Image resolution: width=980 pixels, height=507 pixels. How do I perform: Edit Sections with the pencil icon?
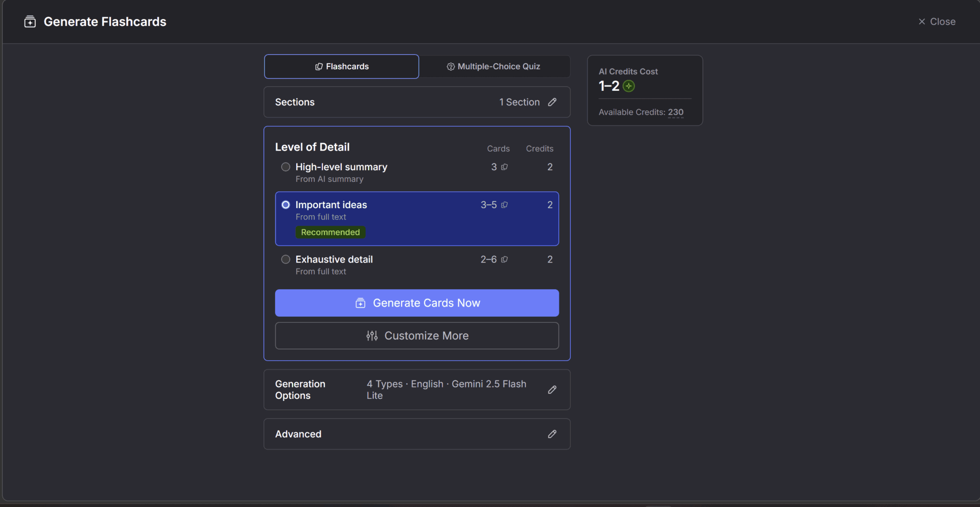click(x=552, y=102)
